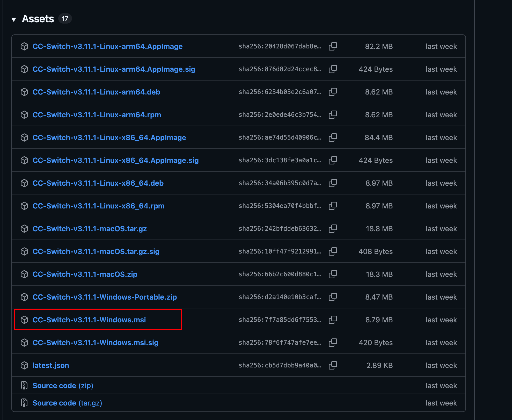512x420 pixels.
Task: Download CC-Switch-v3.11.1-Linux-arm64.deb
Action: [96, 92]
